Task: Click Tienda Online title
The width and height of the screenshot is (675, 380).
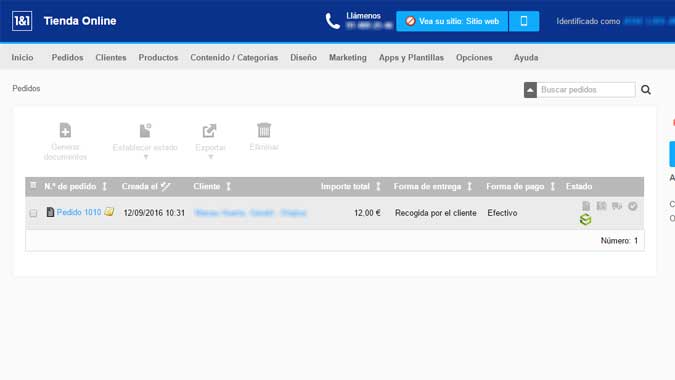Action: (x=80, y=21)
